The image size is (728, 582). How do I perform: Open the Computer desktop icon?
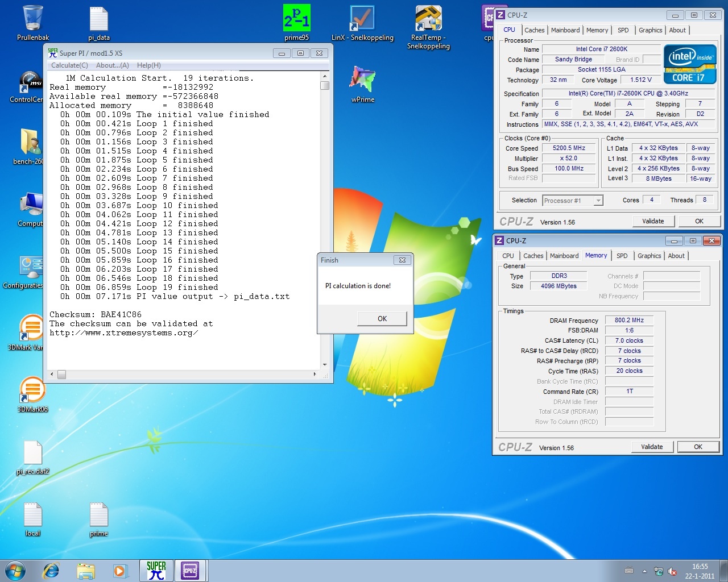click(31, 209)
